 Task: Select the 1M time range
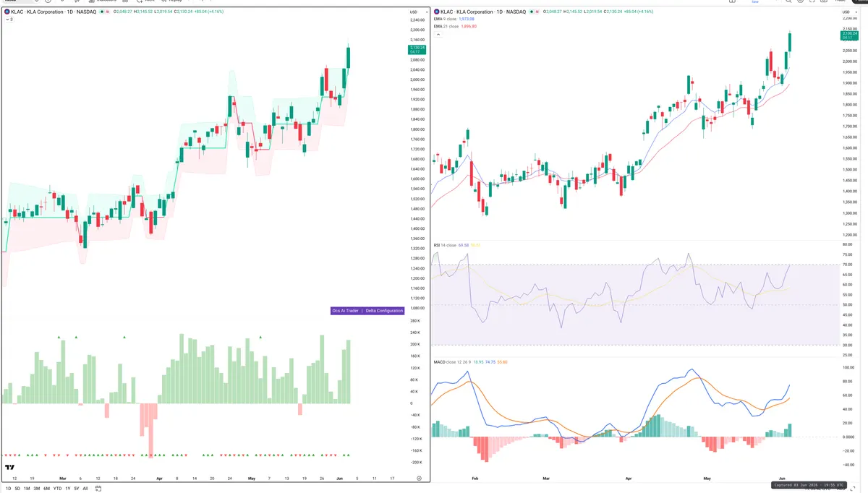pyautogui.click(x=27, y=489)
